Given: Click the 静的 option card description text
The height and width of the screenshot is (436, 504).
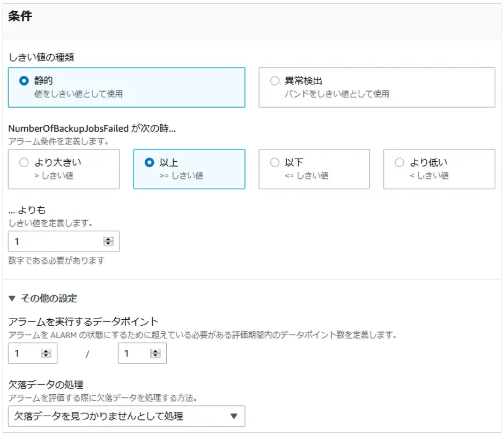Looking at the screenshot, I should coord(78,94).
